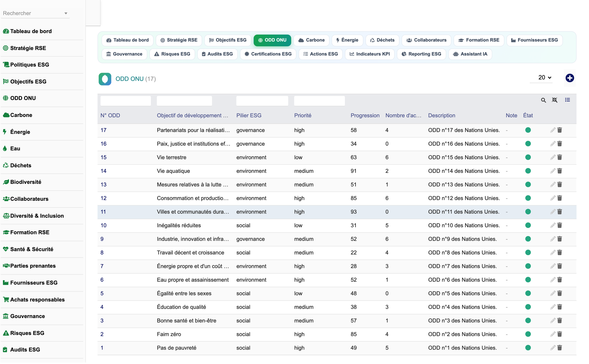589x364 pixels.
Task: Click the green status dot for ODD 16
Action: click(x=528, y=144)
